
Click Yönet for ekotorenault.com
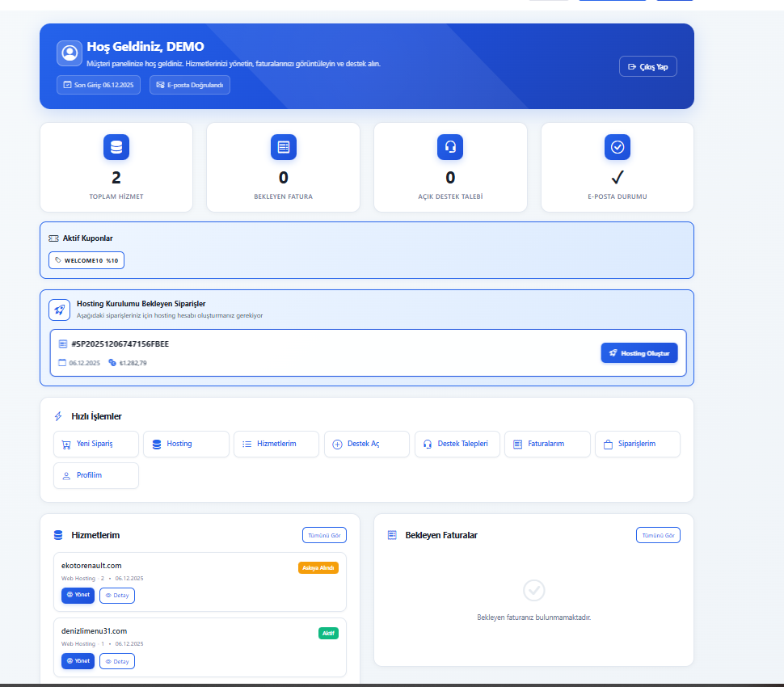coord(78,595)
